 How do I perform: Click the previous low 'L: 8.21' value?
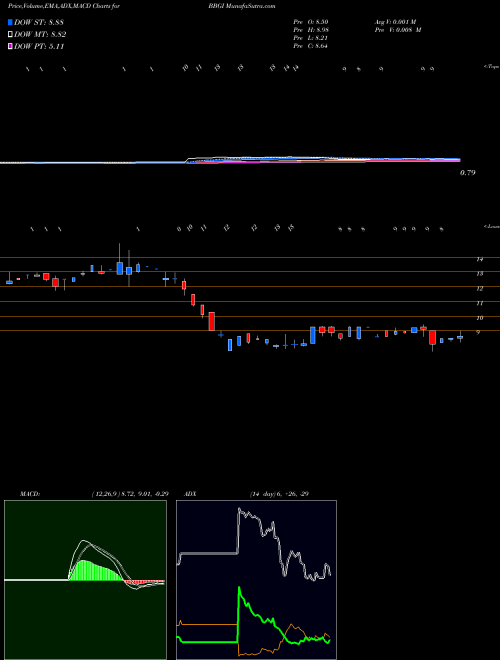coord(319,38)
